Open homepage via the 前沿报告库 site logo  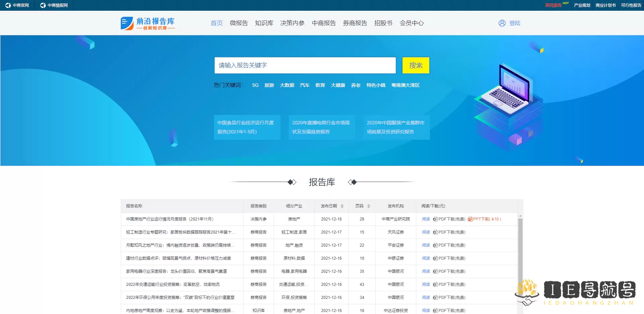coord(148,23)
